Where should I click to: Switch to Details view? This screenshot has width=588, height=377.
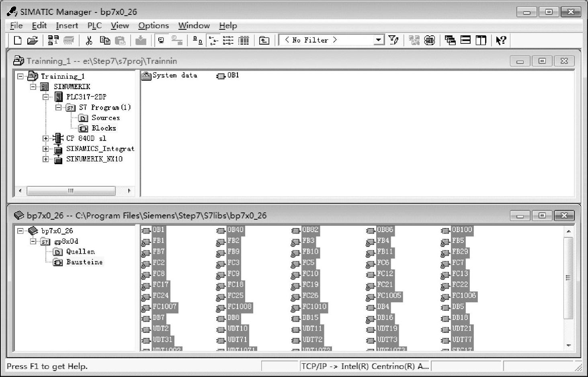point(244,40)
